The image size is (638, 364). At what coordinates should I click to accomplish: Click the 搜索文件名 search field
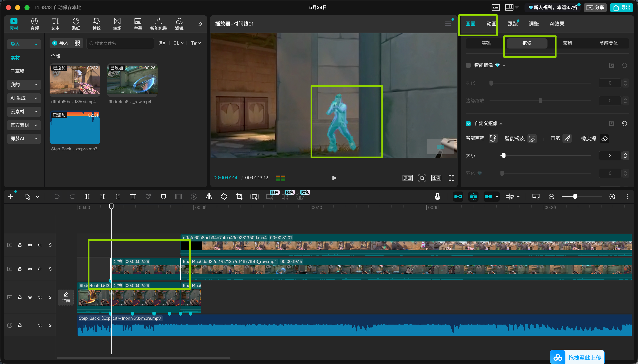point(120,43)
